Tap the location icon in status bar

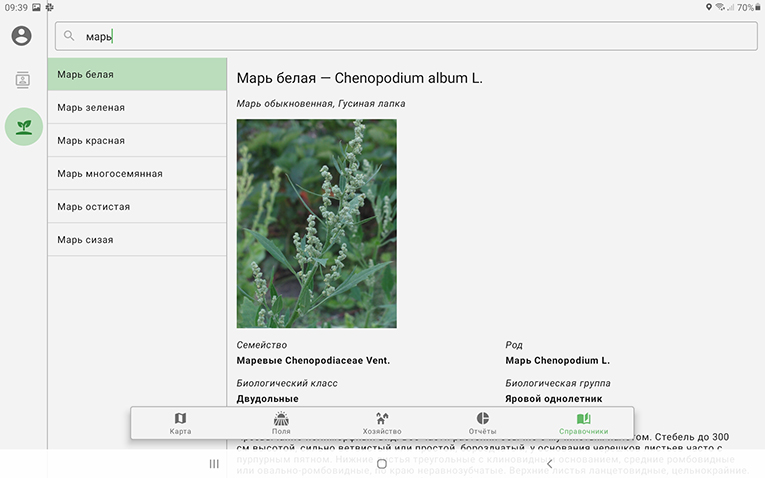point(708,7)
